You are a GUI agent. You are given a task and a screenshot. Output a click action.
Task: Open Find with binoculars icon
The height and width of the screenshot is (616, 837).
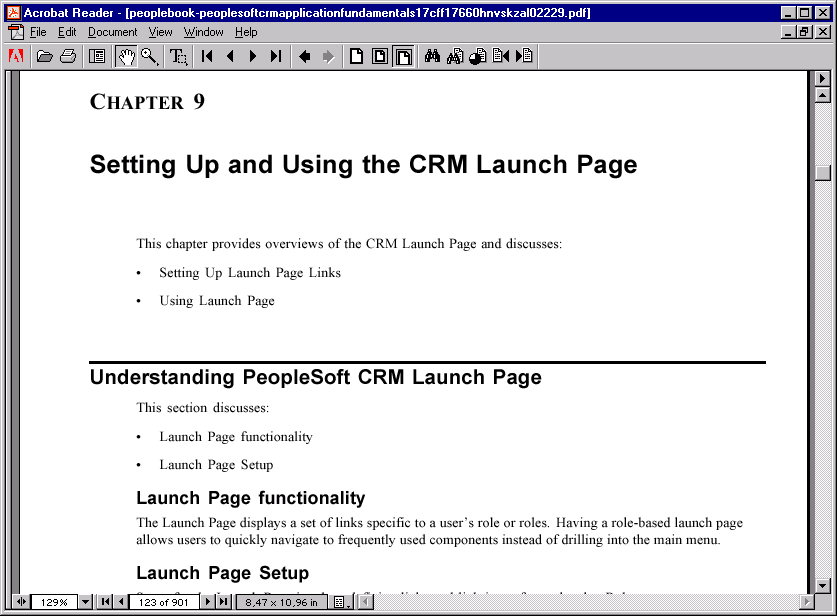tap(432, 56)
